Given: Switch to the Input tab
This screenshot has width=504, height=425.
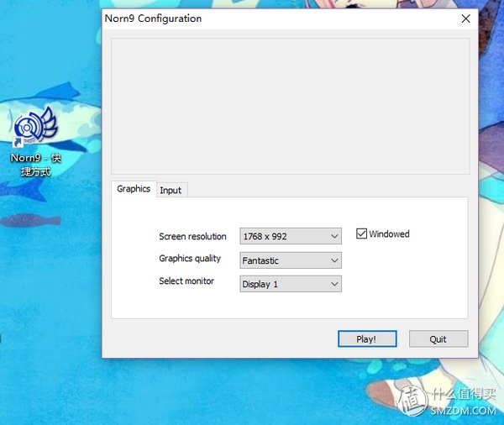Looking at the screenshot, I should [x=171, y=191].
